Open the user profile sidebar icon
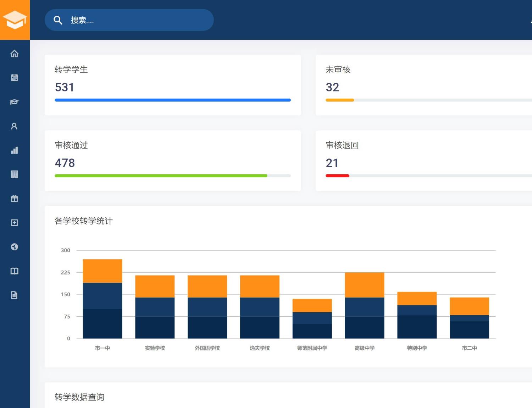 coord(14,126)
